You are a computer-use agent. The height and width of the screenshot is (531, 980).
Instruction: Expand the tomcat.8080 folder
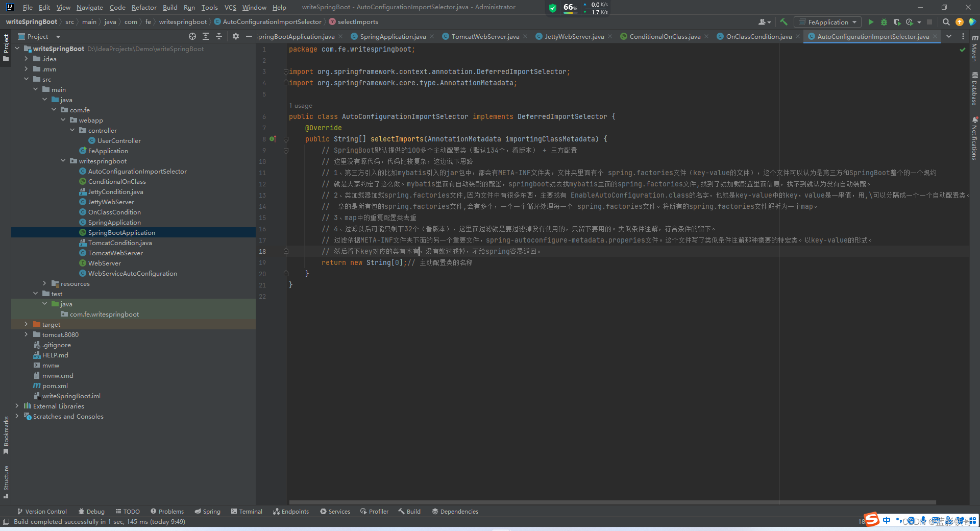pos(26,334)
